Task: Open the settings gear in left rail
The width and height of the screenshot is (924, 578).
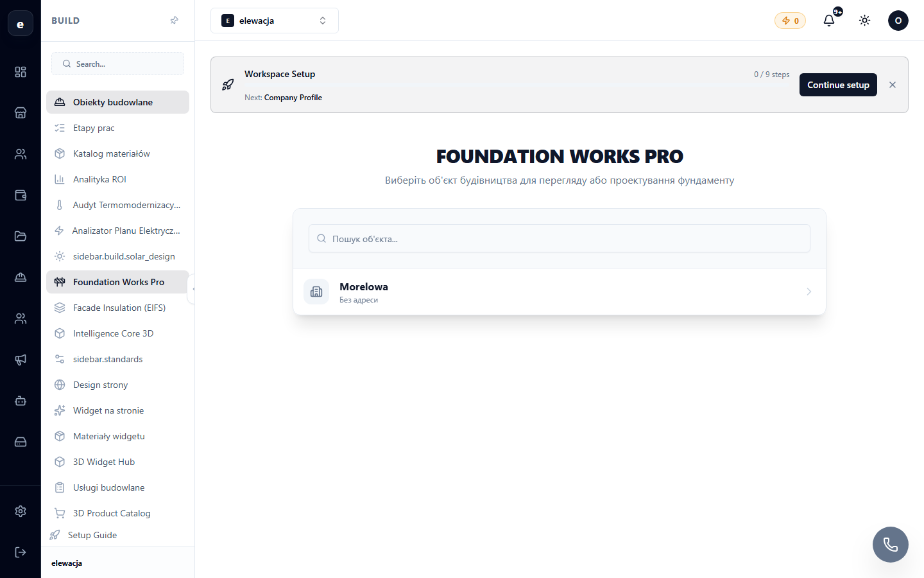Action: pyautogui.click(x=21, y=511)
